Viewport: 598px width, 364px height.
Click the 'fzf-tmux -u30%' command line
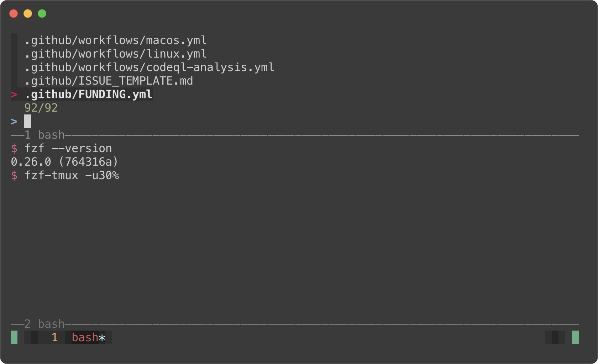coord(72,176)
